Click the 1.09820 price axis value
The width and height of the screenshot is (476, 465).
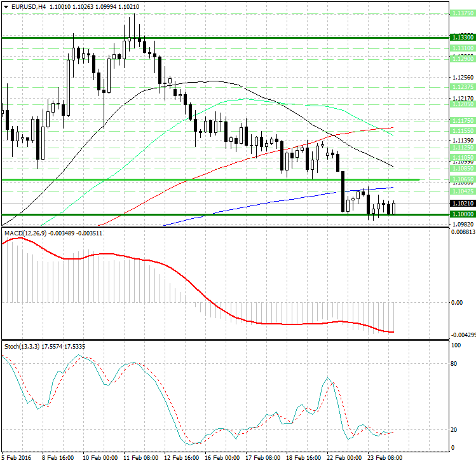[463, 225]
